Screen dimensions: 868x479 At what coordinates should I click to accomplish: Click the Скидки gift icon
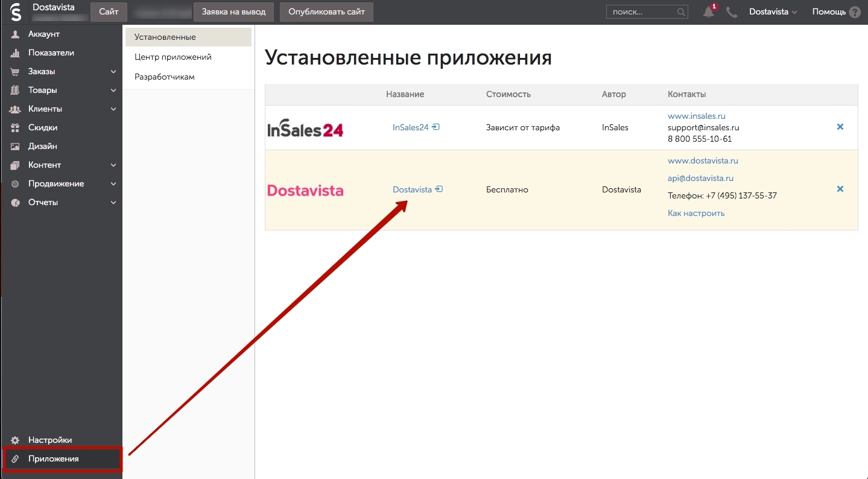16,128
